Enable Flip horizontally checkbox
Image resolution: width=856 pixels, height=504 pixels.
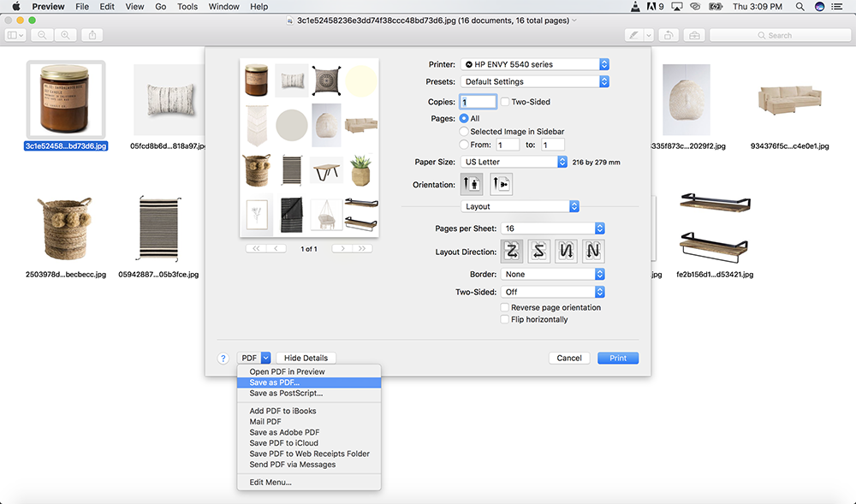pyautogui.click(x=505, y=320)
